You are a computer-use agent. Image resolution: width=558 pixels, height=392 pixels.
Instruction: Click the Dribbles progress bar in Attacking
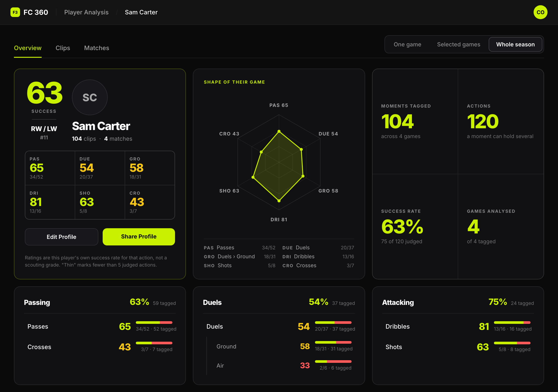click(512, 323)
